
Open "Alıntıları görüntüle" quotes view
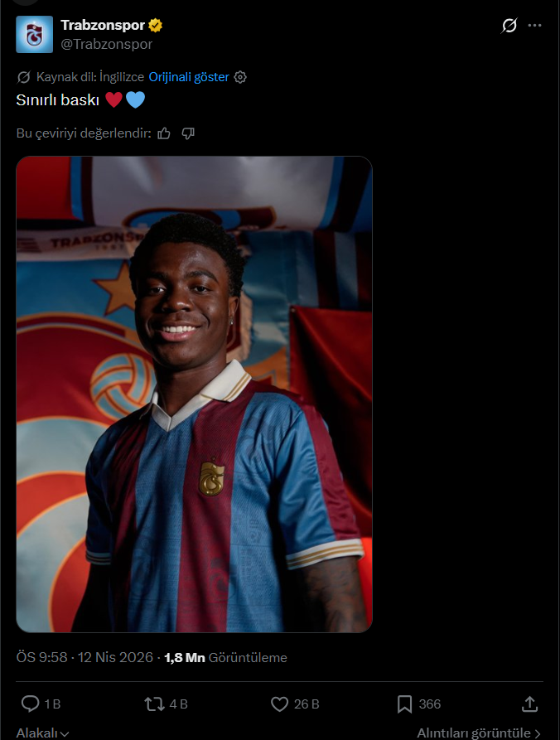click(479, 733)
